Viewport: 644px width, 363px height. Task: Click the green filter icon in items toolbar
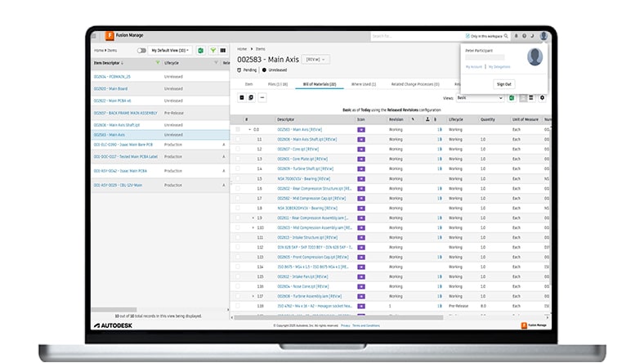coord(212,50)
